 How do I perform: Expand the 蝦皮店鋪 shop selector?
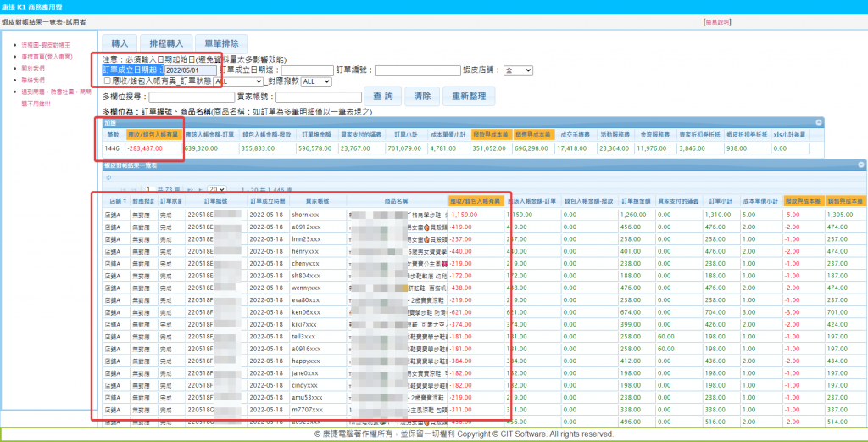coord(517,70)
